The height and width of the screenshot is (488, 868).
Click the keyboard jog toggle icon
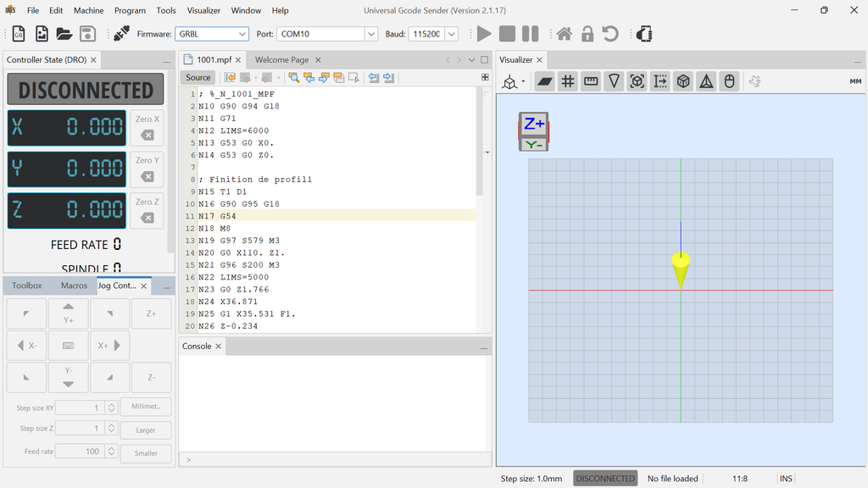tap(68, 346)
